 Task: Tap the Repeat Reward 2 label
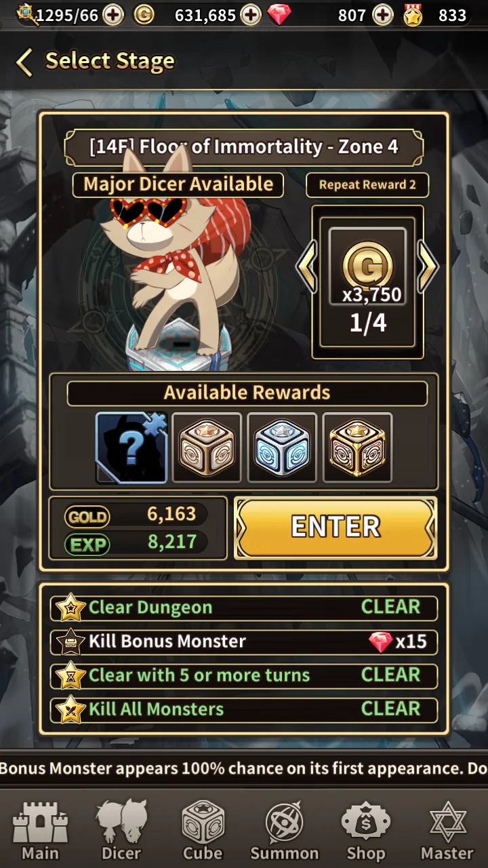tap(367, 185)
